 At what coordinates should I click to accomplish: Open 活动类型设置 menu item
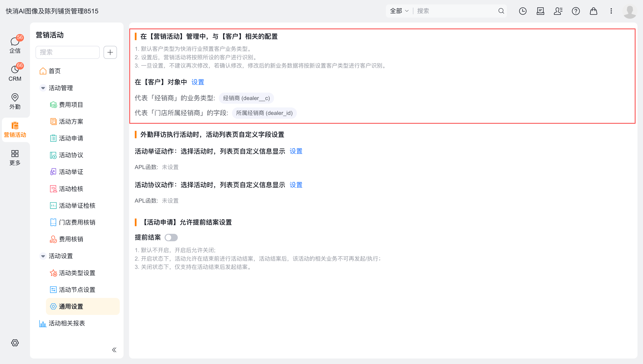pyautogui.click(x=73, y=273)
